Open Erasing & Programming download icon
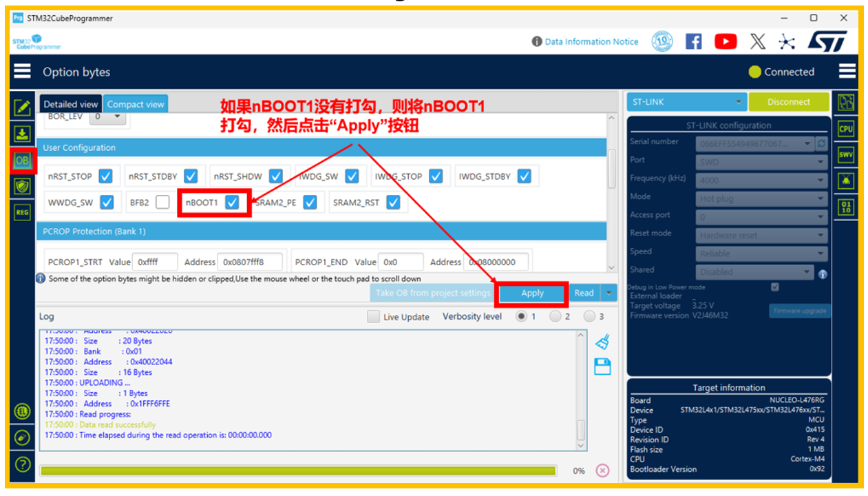868x496 pixels. (x=22, y=134)
